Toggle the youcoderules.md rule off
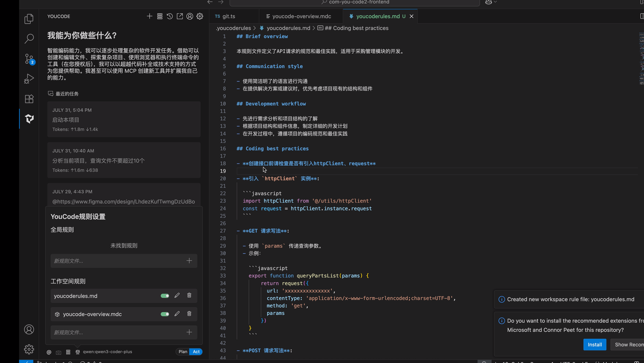The width and height of the screenshot is (644, 363). click(x=165, y=296)
